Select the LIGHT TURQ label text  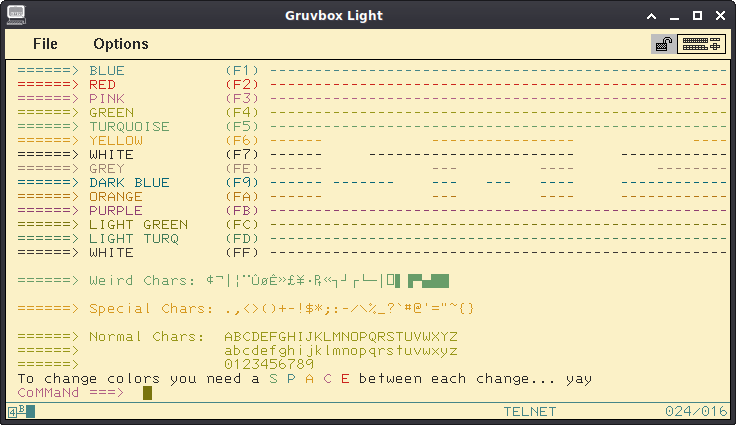pyautogui.click(x=134, y=239)
